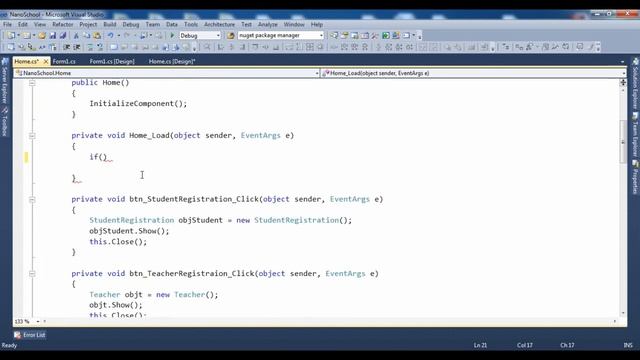Switch to Home.cs [Design]* tab
Image resolution: width=640 pixels, height=360 pixels.
coord(172,61)
